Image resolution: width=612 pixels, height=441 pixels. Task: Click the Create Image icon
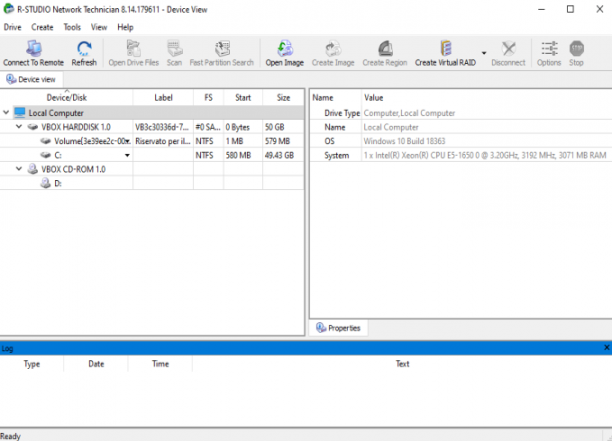coord(333,48)
